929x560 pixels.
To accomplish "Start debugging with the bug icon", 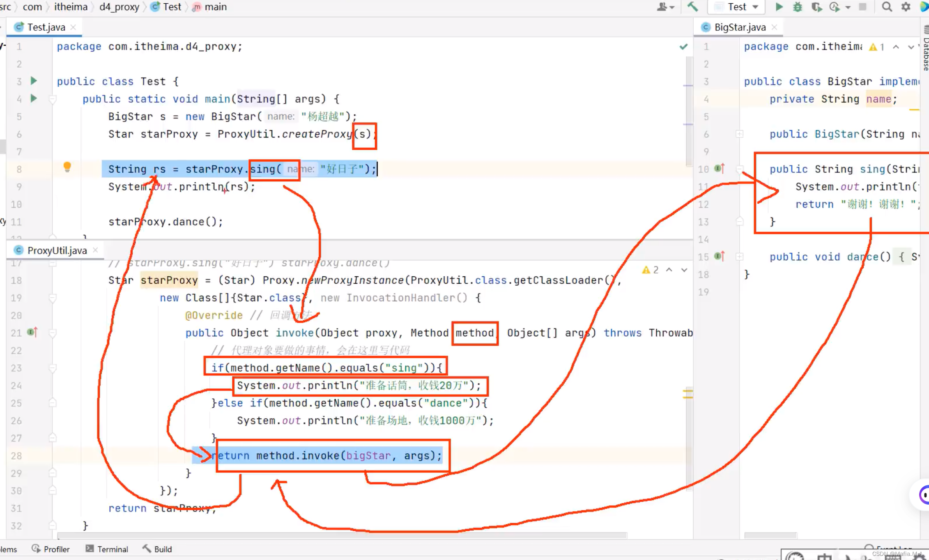I will (x=797, y=7).
